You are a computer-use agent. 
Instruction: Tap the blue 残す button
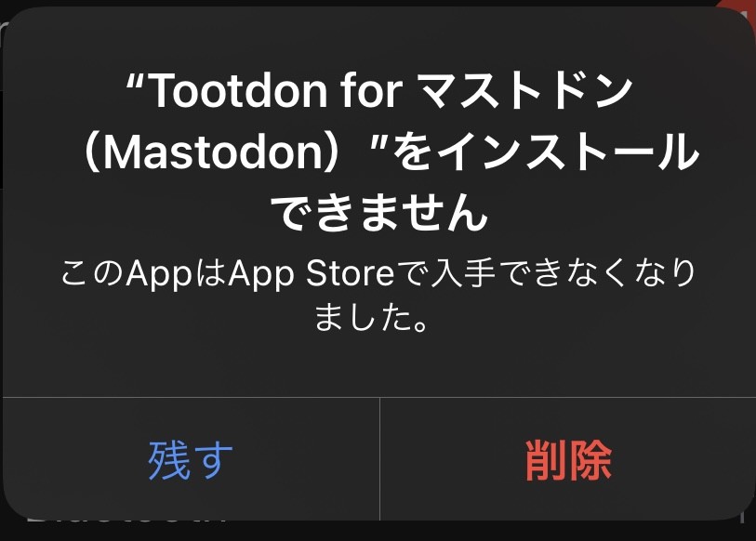[191, 459]
